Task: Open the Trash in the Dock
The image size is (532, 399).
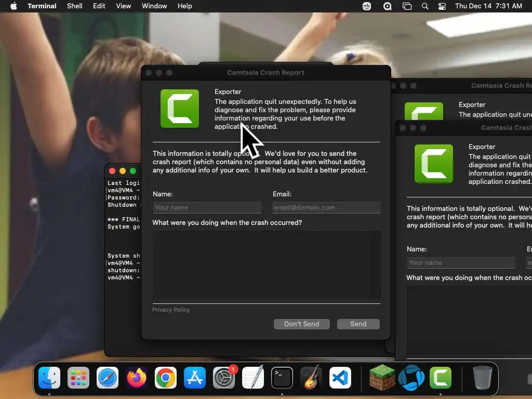Action: coord(483,378)
